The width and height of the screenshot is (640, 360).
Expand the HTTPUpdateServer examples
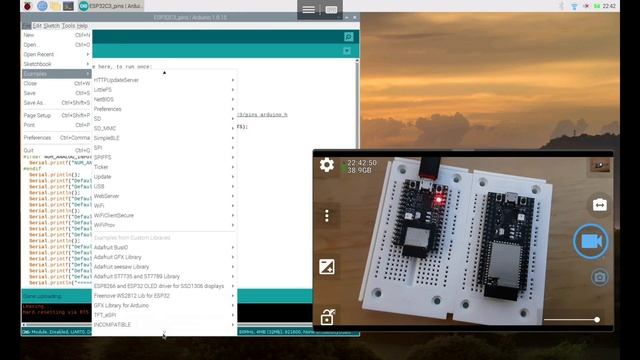pos(164,80)
